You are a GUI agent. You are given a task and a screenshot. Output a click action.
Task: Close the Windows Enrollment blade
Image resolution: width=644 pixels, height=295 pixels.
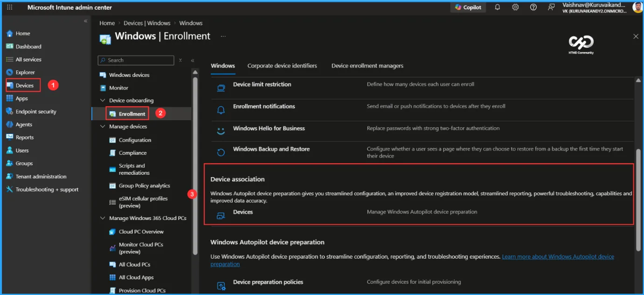636,36
